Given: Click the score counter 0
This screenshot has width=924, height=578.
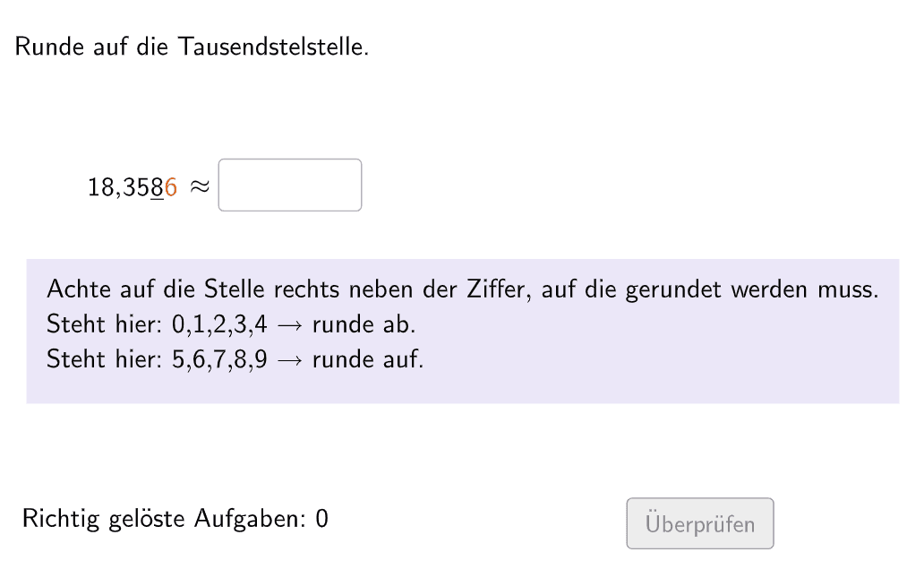Looking at the screenshot, I should 322,519.
